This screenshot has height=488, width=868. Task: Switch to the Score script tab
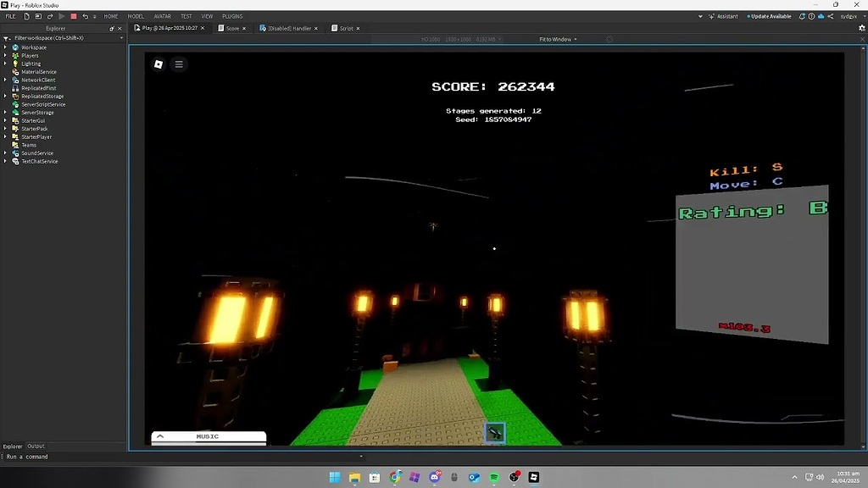231,28
